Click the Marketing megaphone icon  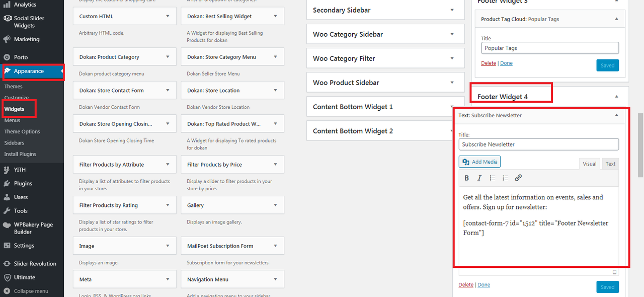7,39
